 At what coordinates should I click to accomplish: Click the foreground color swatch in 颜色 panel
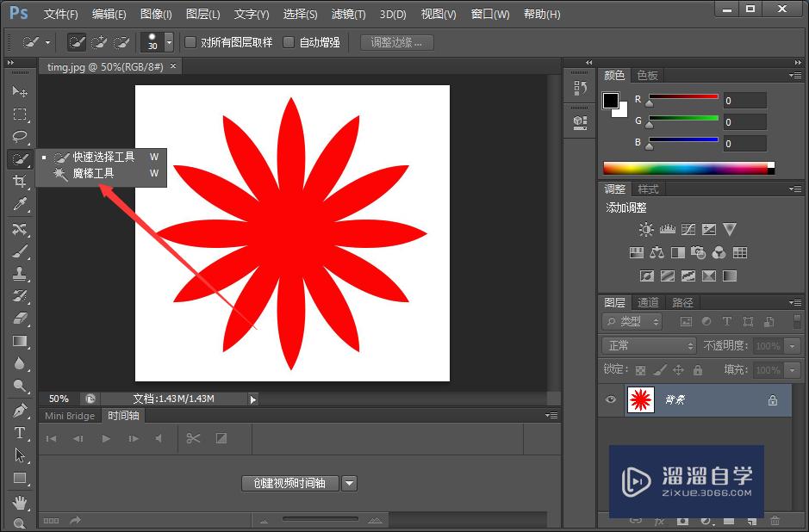(610, 100)
